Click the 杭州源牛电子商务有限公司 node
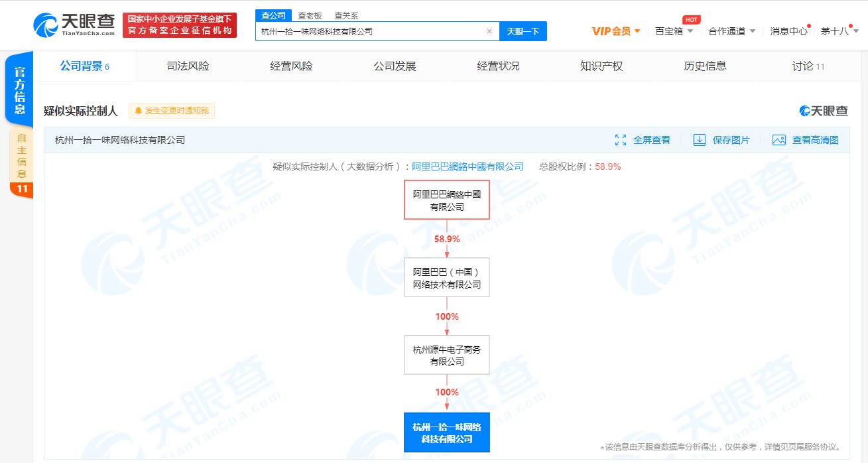Screen dimensions: 868x463 pos(447,355)
